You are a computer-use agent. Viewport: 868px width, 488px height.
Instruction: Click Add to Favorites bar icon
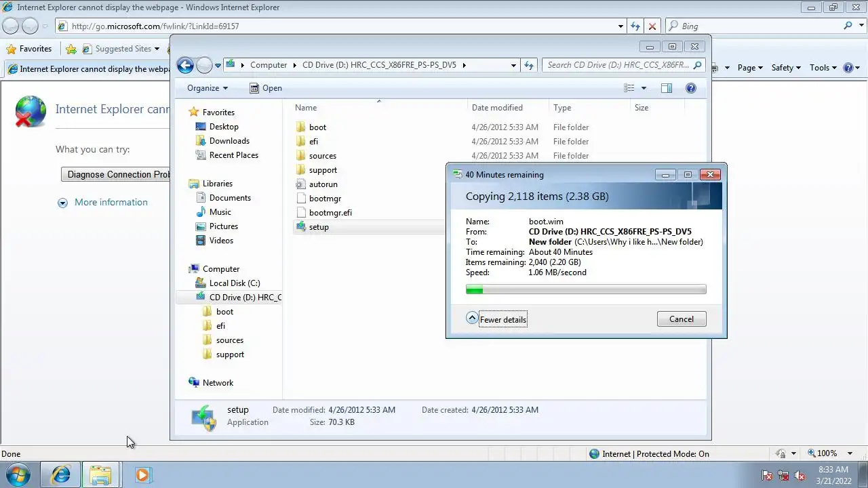[x=71, y=49]
